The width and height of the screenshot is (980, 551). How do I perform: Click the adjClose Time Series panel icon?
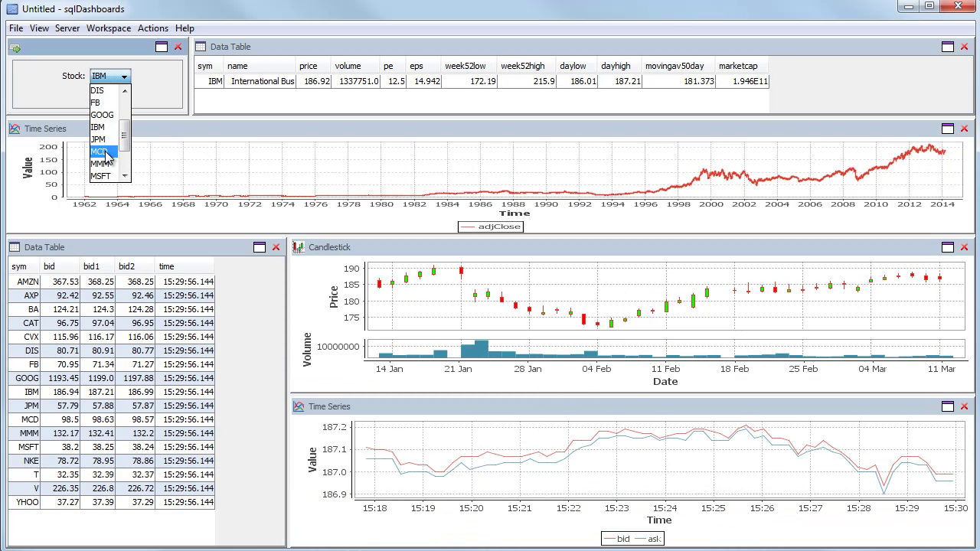[x=15, y=129]
